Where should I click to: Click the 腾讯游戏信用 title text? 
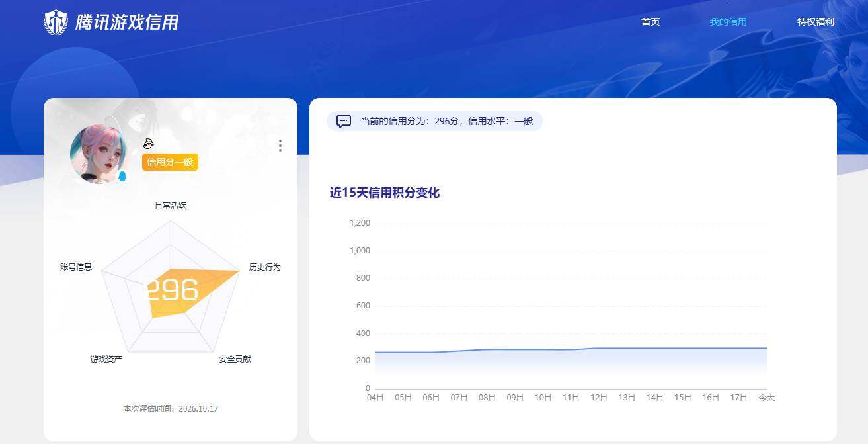tap(127, 22)
